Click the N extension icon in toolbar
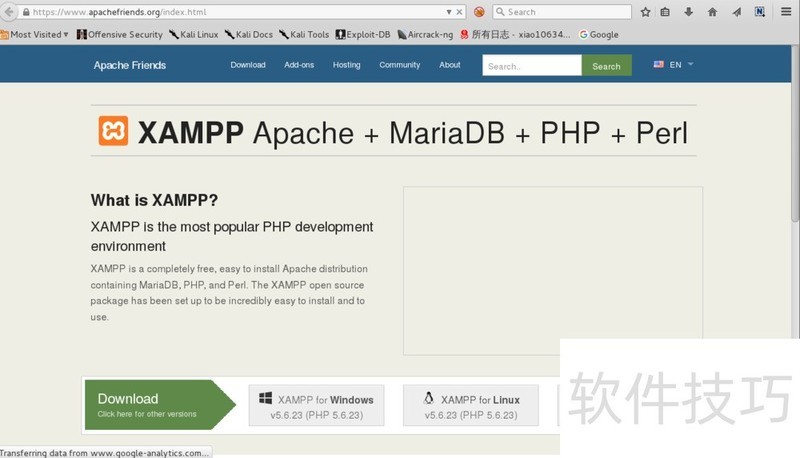The height and width of the screenshot is (458, 800). (760, 12)
